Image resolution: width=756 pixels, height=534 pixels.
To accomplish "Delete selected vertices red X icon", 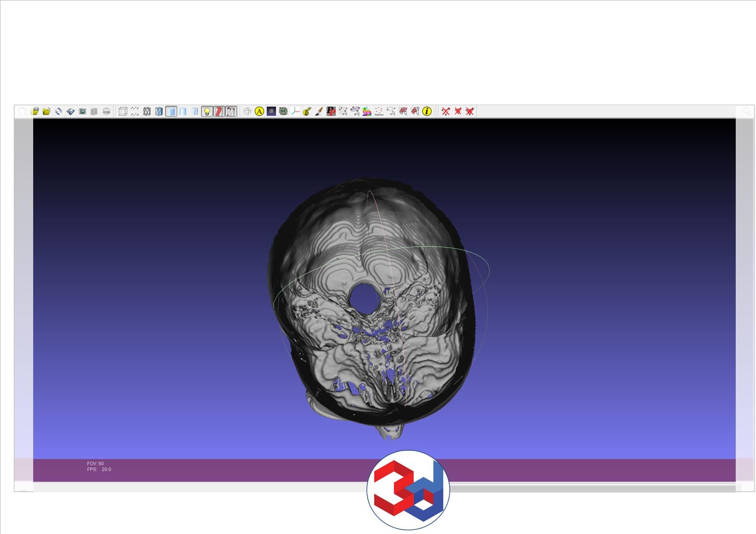I will (446, 112).
